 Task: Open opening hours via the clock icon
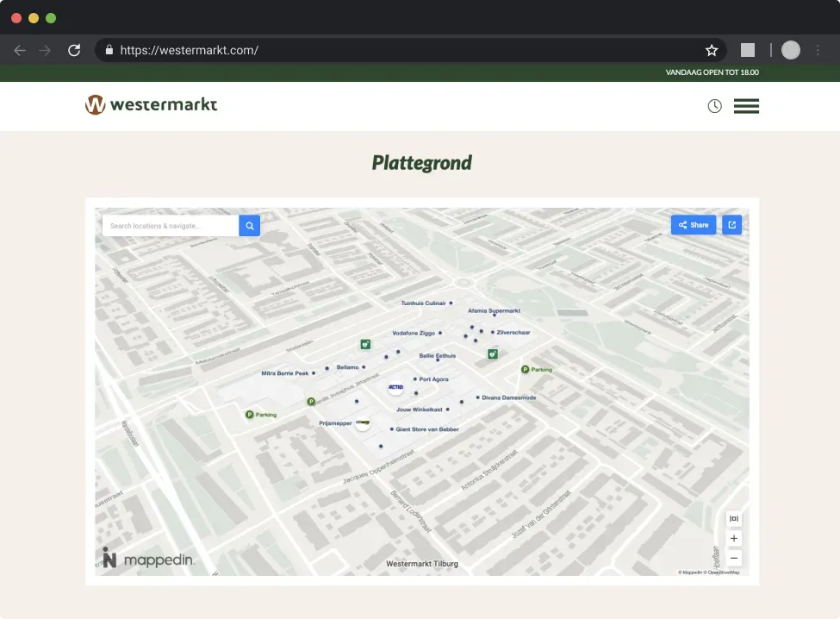714,106
